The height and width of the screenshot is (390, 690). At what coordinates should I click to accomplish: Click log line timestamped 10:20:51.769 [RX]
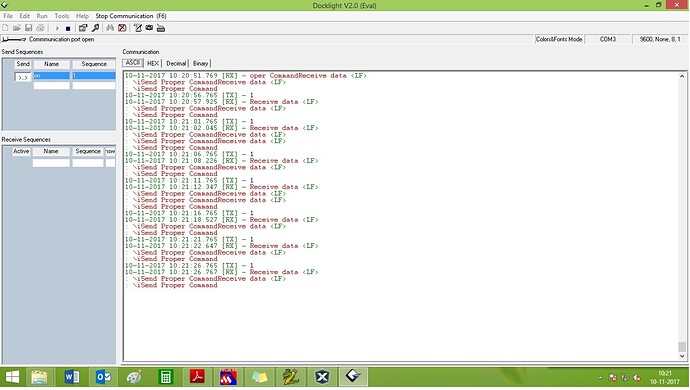pos(246,76)
